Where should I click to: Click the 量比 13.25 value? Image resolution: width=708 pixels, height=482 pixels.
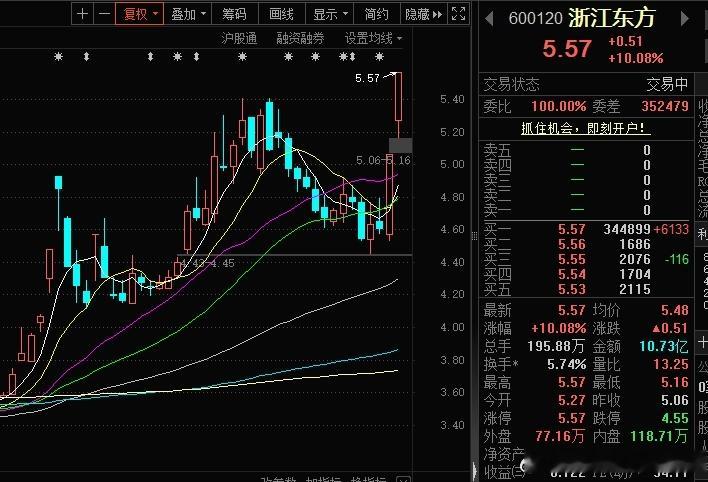[x=671, y=365]
